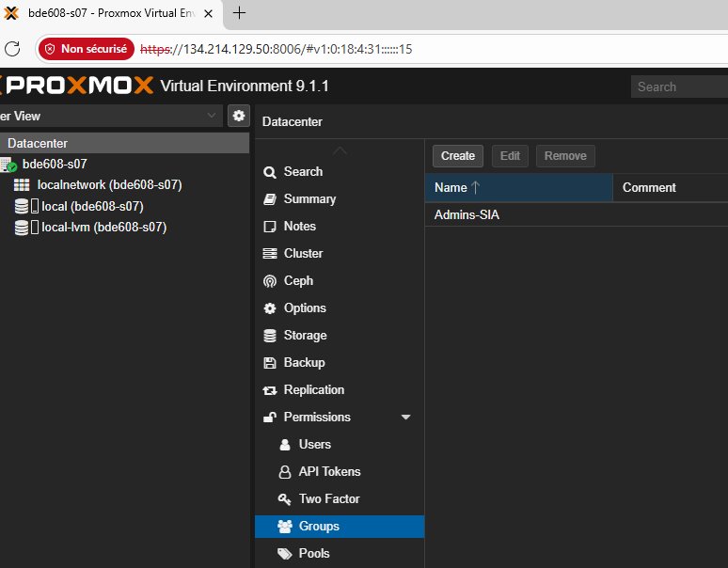
Task: Select local-lvm storage in the tree
Action: (x=103, y=228)
